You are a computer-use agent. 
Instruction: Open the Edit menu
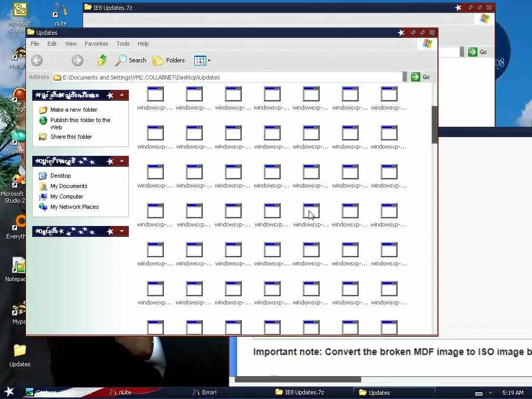point(52,44)
